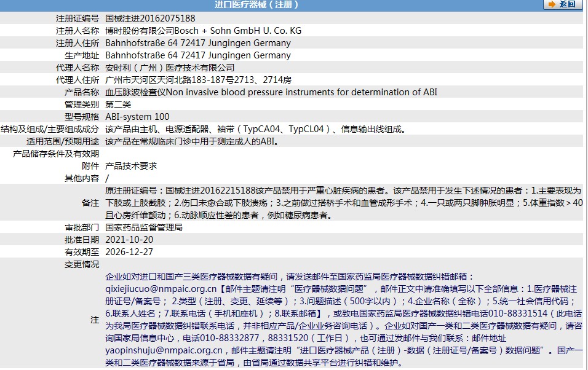Click the 注册证编号 label
The width and height of the screenshot is (588, 370).
click(x=77, y=18)
